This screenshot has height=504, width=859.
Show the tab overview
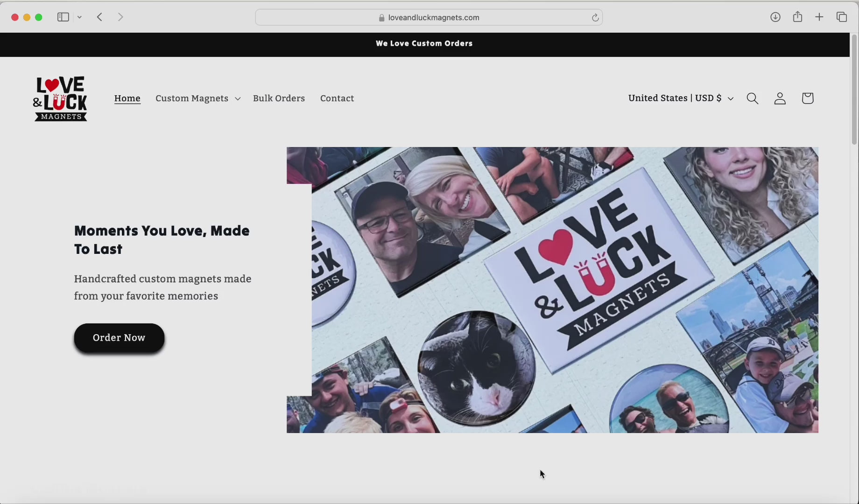click(842, 17)
